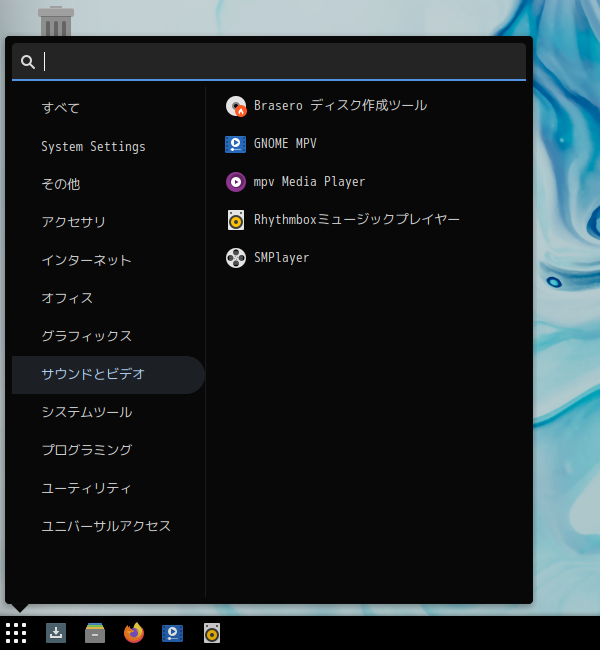600x650 pixels.
Task: Click the search magnifier icon
Action: [x=28, y=62]
